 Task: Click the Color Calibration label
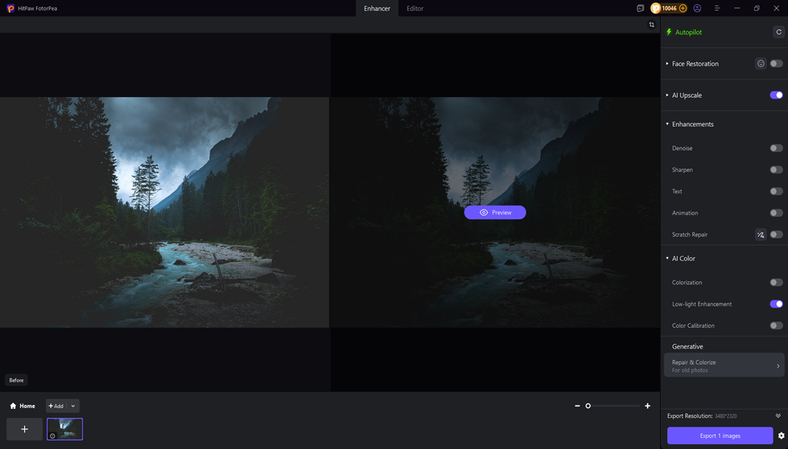point(693,325)
